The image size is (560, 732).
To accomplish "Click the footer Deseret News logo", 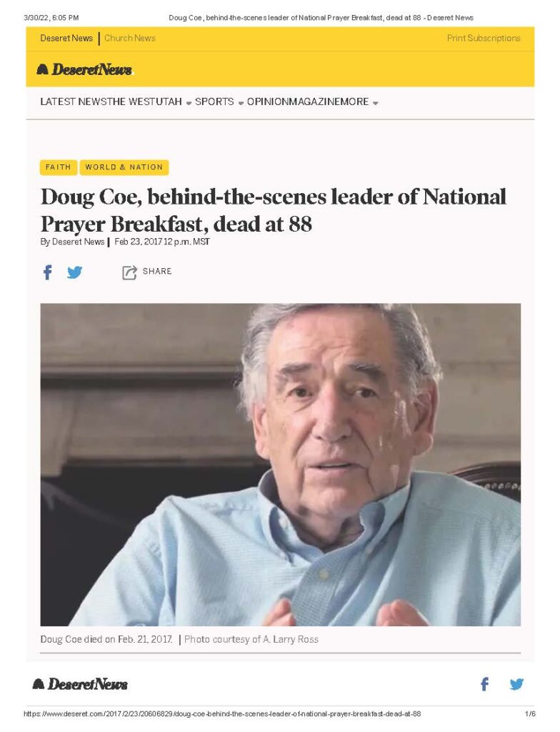I will 80,684.
